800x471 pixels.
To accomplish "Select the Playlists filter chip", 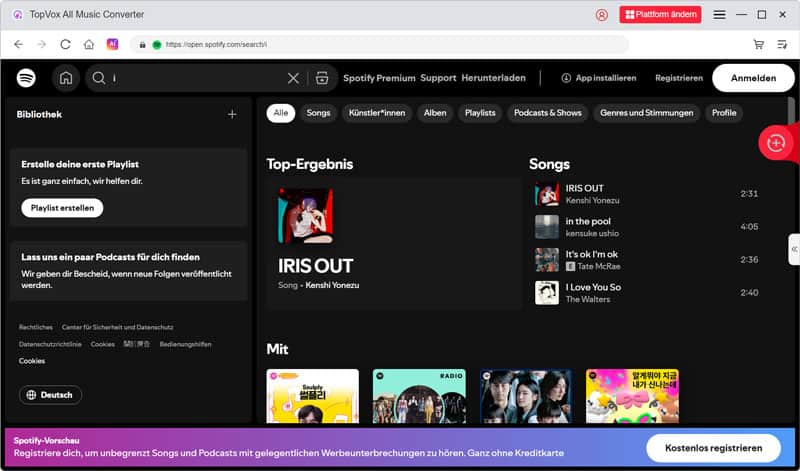I will click(480, 113).
